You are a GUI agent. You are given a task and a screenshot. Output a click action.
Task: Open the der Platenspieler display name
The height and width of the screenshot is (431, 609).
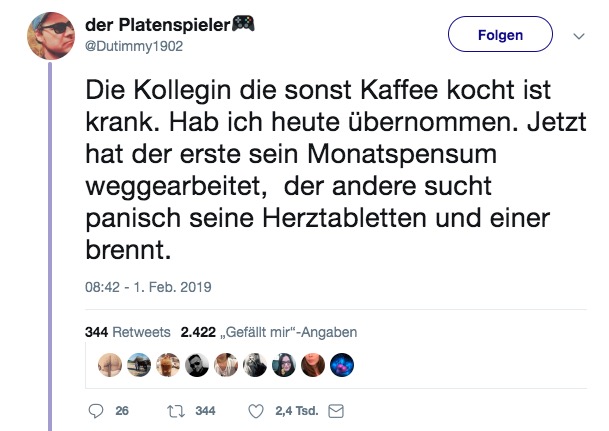(158, 25)
